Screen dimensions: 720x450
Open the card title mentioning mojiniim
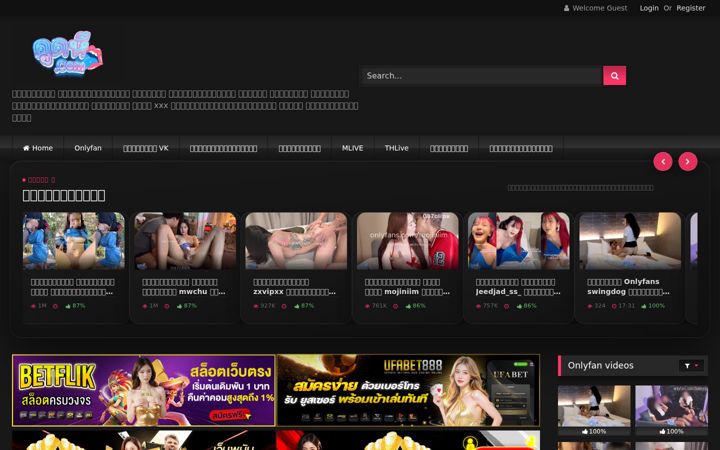point(407,287)
